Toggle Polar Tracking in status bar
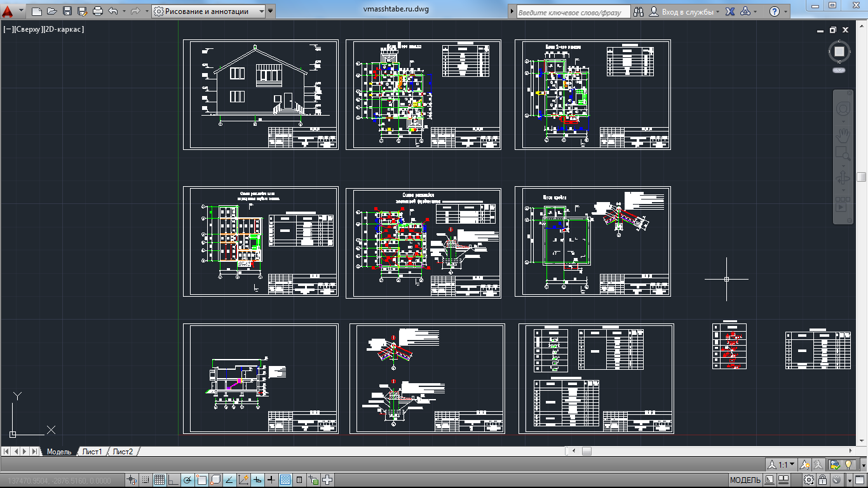The height and width of the screenshot is (488, 868). tap(187, 480)
